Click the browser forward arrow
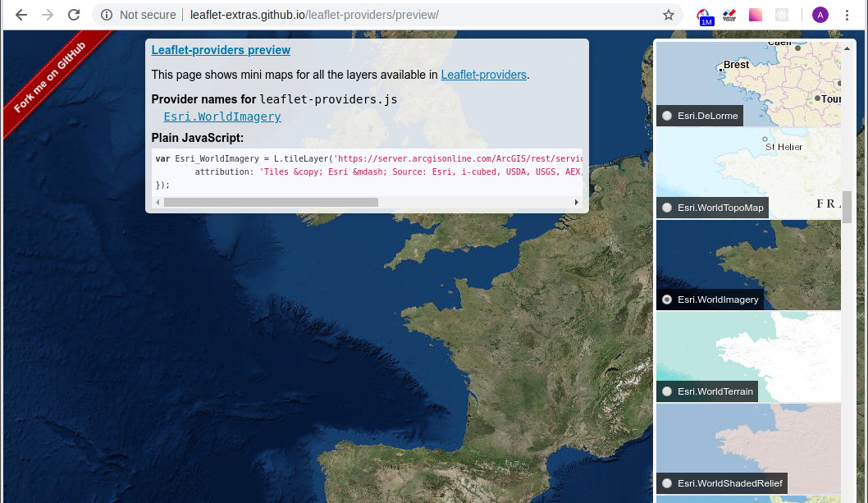This screenshot has width=868, height=503. 48,15
